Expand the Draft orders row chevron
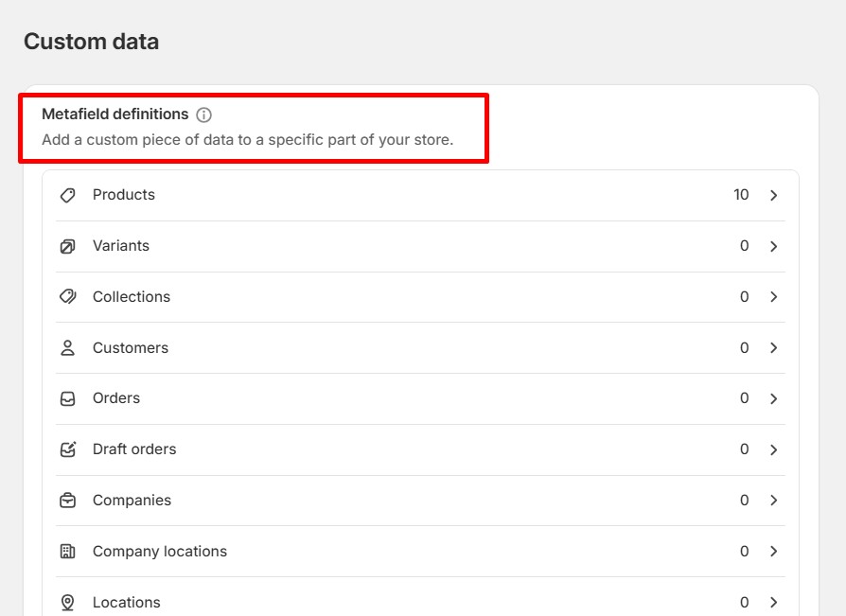The height and width of the screenshot is (616, 846). pos(774,449)
